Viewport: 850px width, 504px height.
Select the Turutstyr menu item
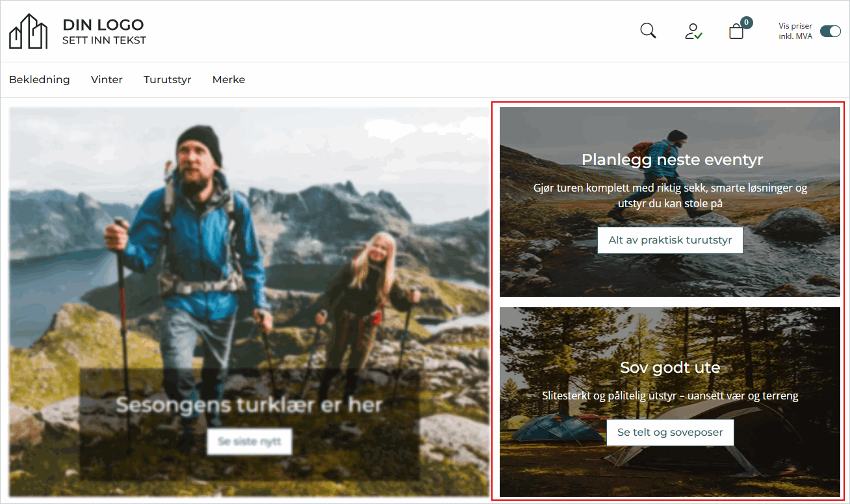pyautogui.click(x=167, y=80)
